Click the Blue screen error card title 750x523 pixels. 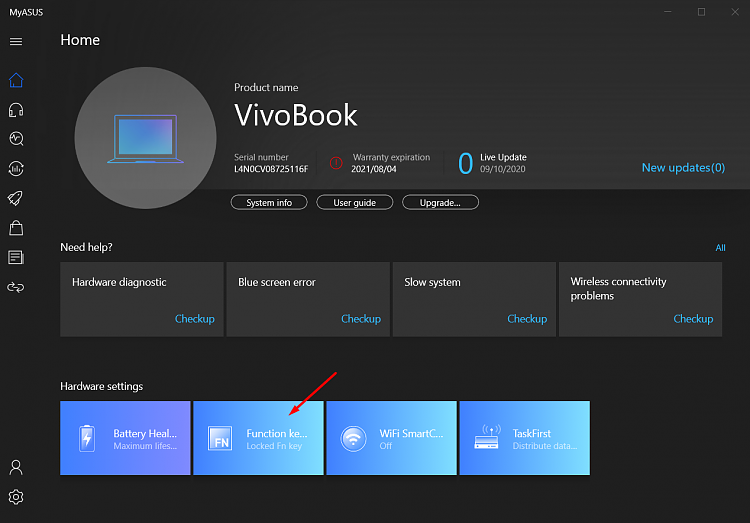277,282
